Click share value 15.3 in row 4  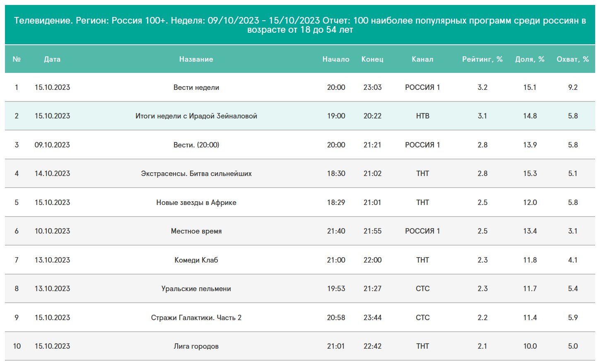[x=530, y=174]
